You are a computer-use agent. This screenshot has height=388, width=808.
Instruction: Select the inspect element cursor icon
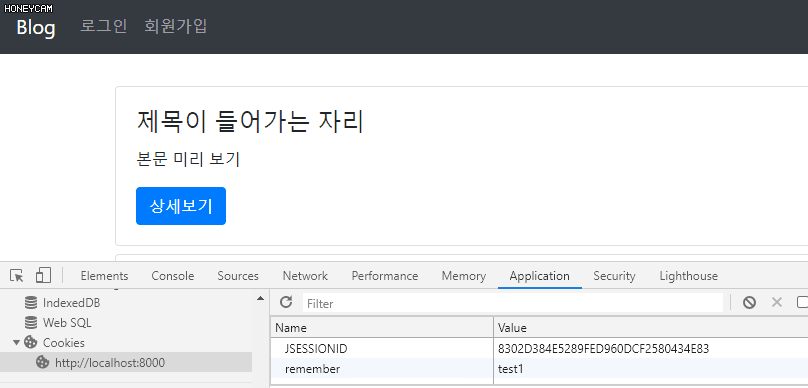(x=17, y=276)
